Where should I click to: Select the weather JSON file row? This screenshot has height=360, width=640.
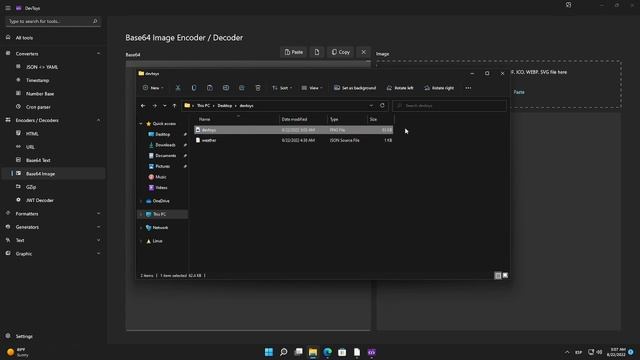tap(293, 140)
